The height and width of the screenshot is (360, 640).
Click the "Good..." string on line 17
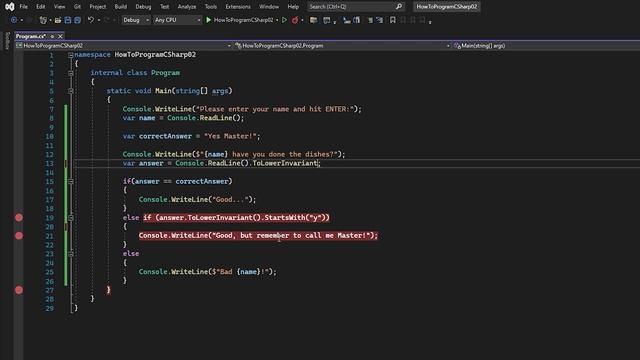pyautogui.click(x=230, y=200)
